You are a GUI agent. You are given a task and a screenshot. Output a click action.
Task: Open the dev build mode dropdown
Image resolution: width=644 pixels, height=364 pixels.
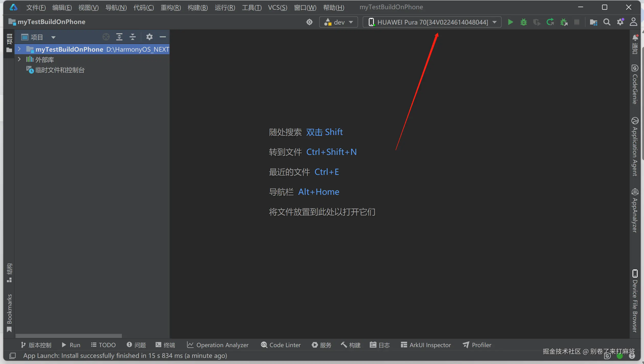pos(338,22)
